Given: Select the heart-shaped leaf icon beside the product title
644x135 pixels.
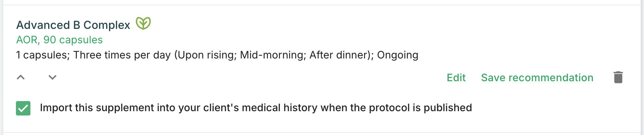Looking at the screenshot, I should click(143, 23).
